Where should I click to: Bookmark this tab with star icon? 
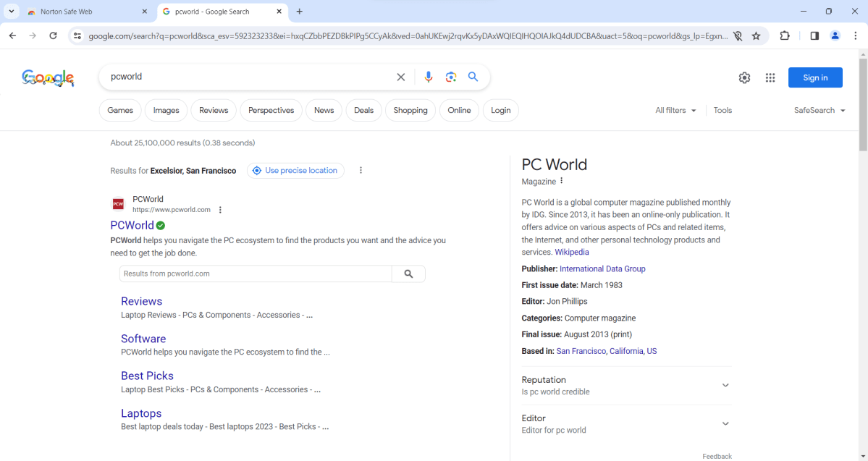(757, 36)
